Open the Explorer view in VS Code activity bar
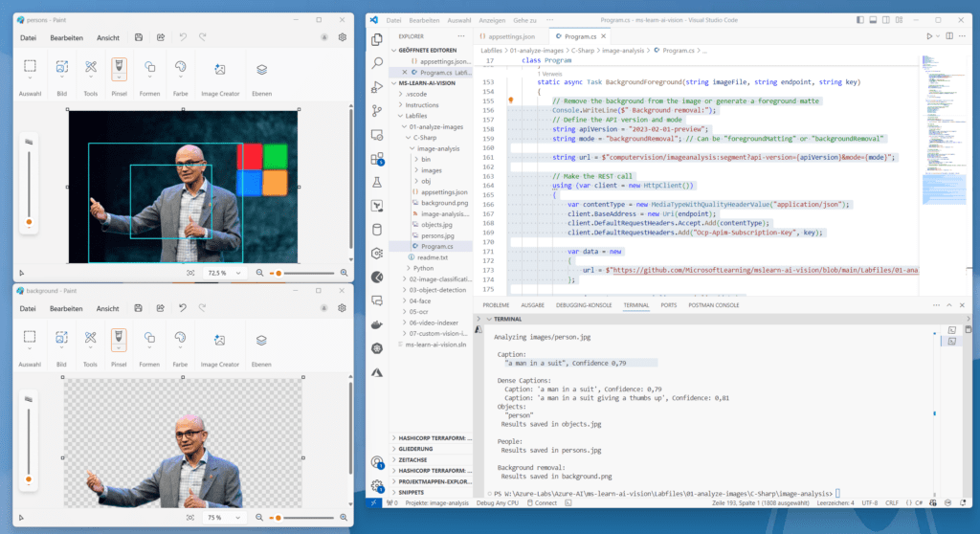980x534 pixels. point(377,39)
